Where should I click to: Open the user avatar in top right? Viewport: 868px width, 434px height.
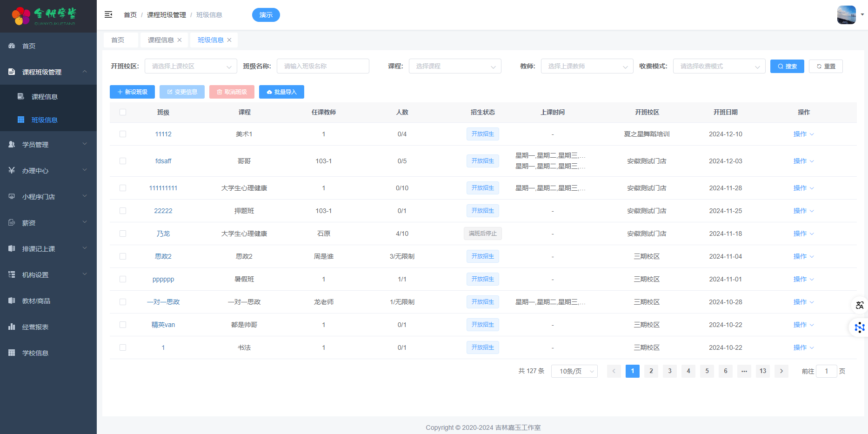846,15
